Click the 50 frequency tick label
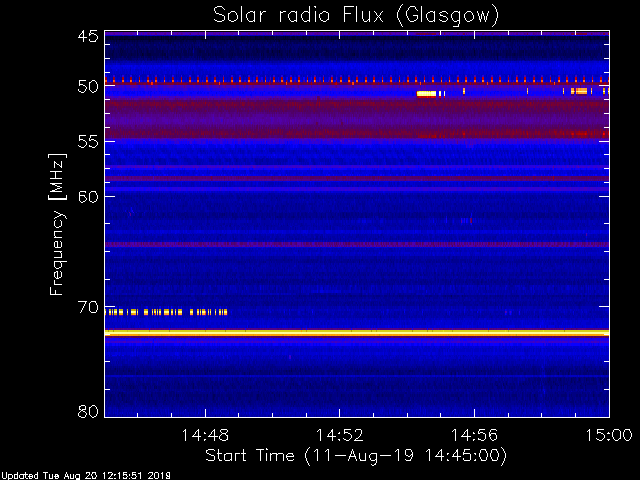This screenshot has height=480, width=640. click(x=88, y=87)
